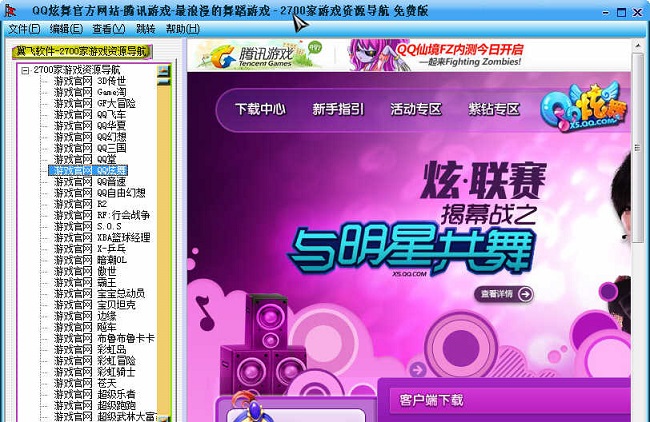650x422 pixels.
Task: Click the orange tree list scrollbar track
Action: (x=164, y=250)
